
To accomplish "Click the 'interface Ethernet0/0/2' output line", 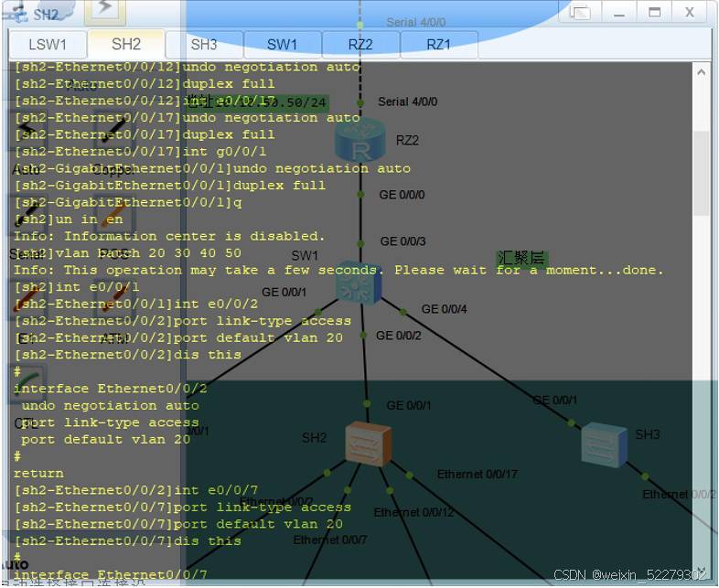I will (111, 389).
